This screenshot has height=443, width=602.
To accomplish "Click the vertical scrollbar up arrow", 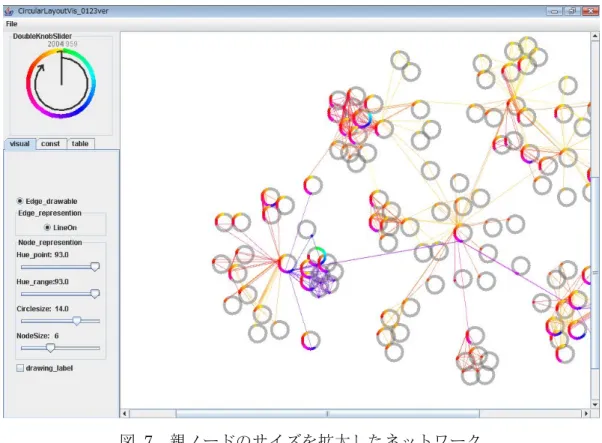I will click(595, 36).
